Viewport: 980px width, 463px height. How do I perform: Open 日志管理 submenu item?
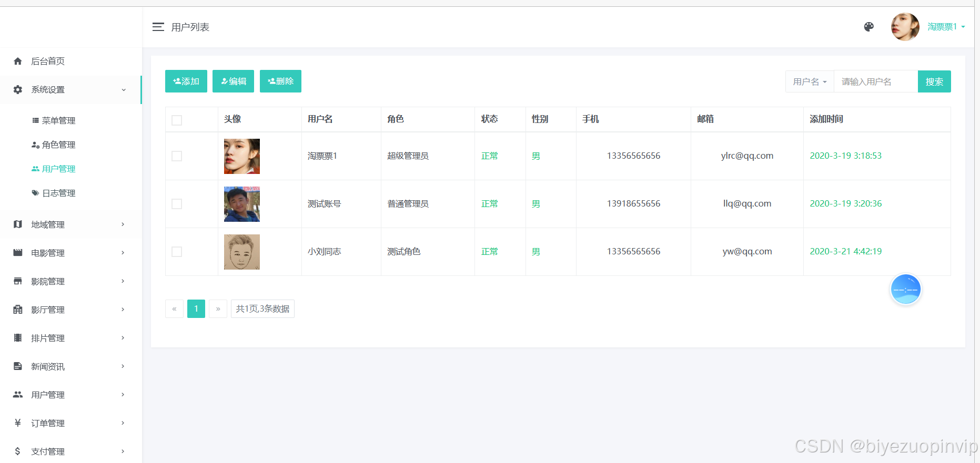coord(54,193)
